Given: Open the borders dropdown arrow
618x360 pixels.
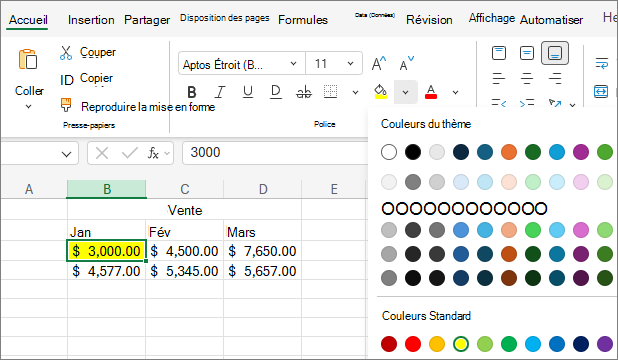Looking at the screenshot, I should [355, 93].
